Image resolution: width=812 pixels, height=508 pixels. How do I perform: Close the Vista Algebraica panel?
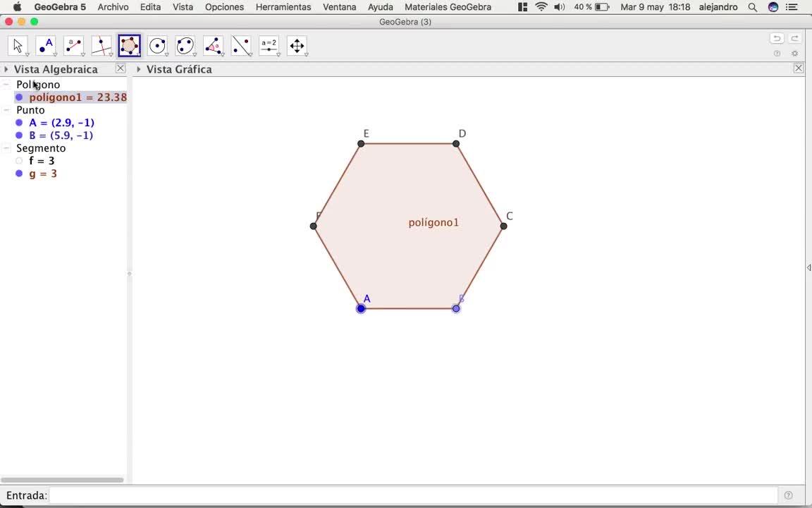(x=120, y=68)
